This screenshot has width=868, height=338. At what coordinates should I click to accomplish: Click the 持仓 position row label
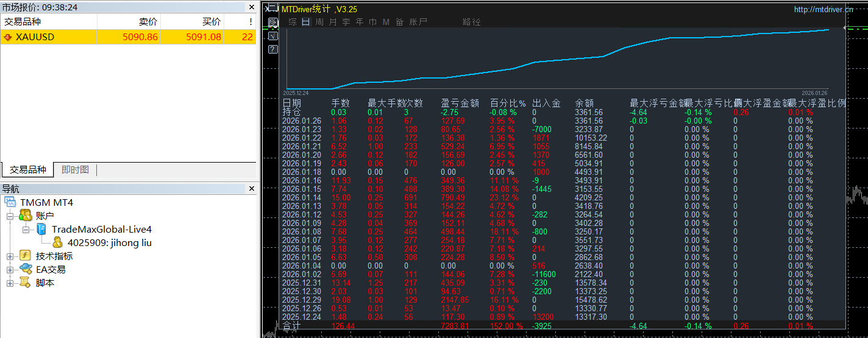tap(291, 112)
